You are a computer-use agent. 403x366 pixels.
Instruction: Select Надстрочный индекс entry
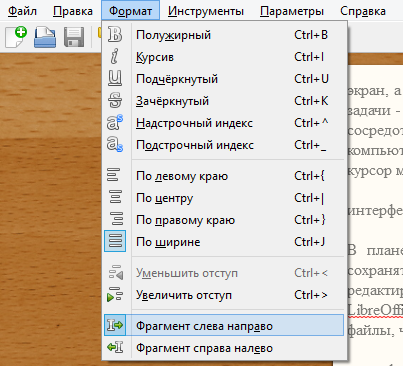[224, 123]
